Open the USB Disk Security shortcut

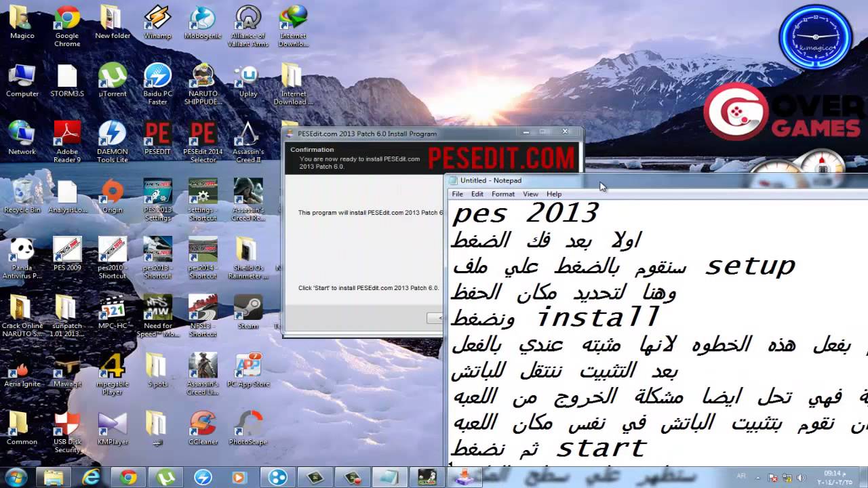tap(67, 431)
